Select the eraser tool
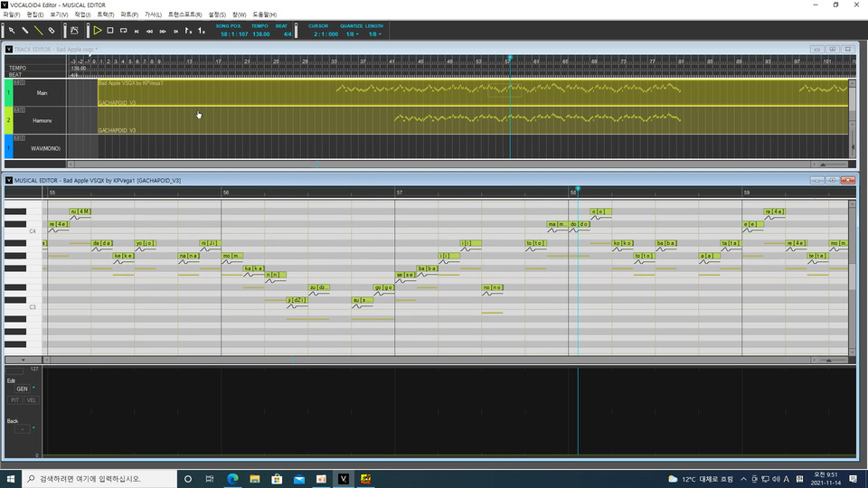This screenshot has width=868, height=488. [x=52, y=30]
